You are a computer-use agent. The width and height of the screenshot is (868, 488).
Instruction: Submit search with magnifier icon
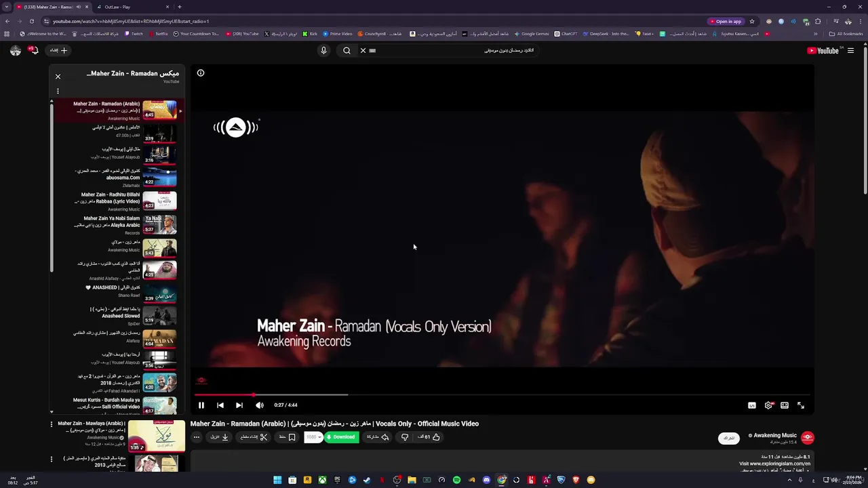tap(347, 50)
